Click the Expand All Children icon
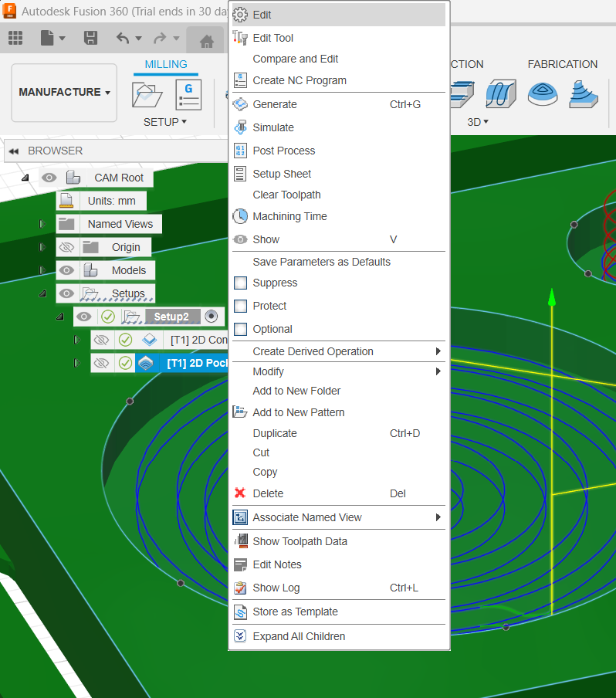The image size is (616, 698). [240, 636]
